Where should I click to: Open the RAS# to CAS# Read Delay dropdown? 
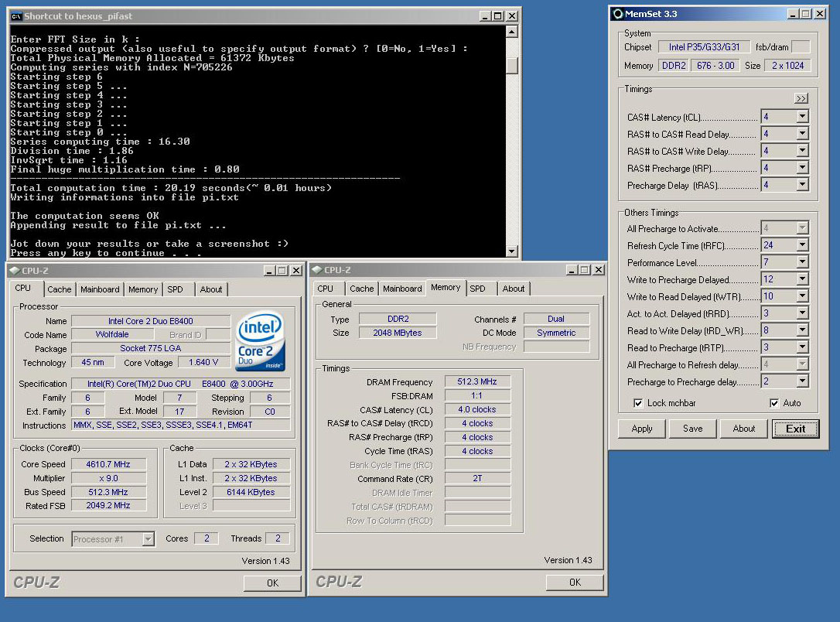point(802,134)
